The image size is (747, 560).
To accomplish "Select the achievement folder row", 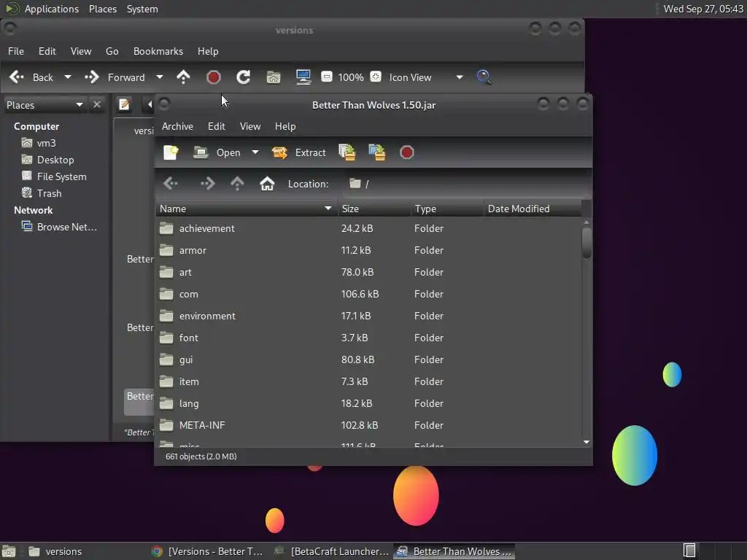I will click(x=368, y=228).
